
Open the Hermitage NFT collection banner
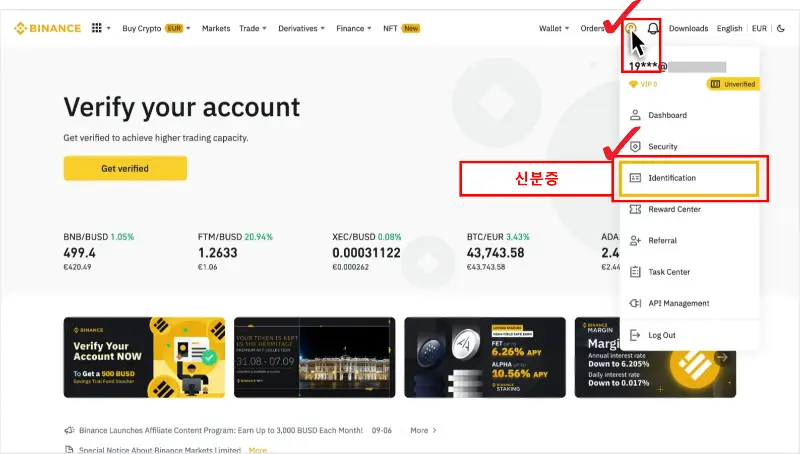tap(315, 358)
